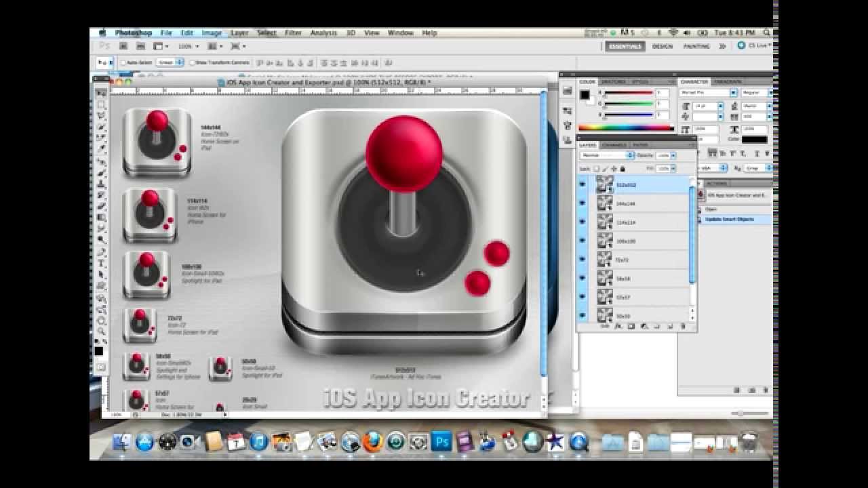Click the delete layer trash icon in Layers panel

(x=682, y=326)
